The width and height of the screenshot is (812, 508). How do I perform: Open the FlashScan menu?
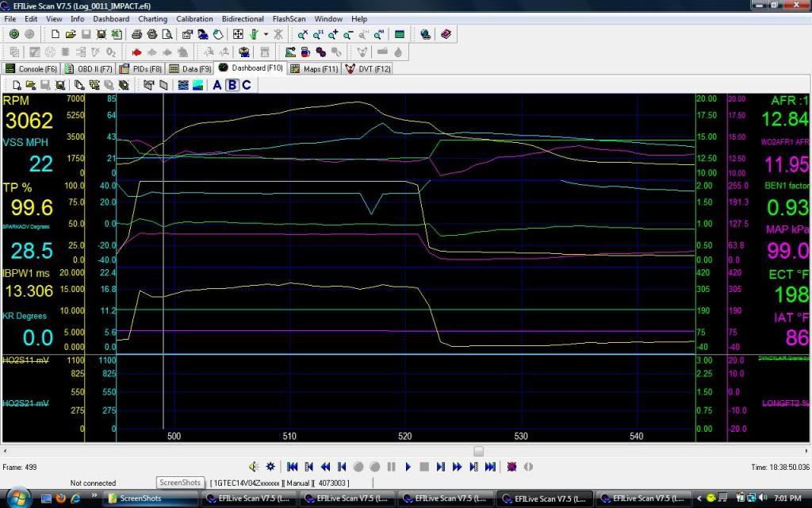[x=289, y=19]
